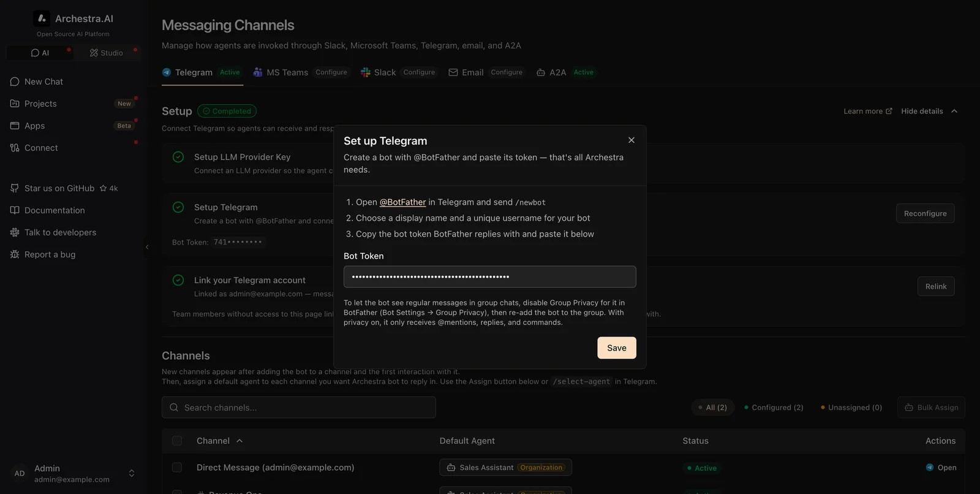Open the Email channel tab
980x494 pixels.
point(486,72)
